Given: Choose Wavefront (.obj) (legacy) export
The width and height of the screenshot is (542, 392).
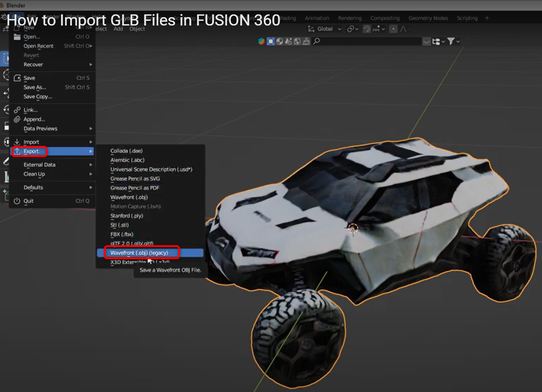Looking at the screenshot, I should pos(150,253).
